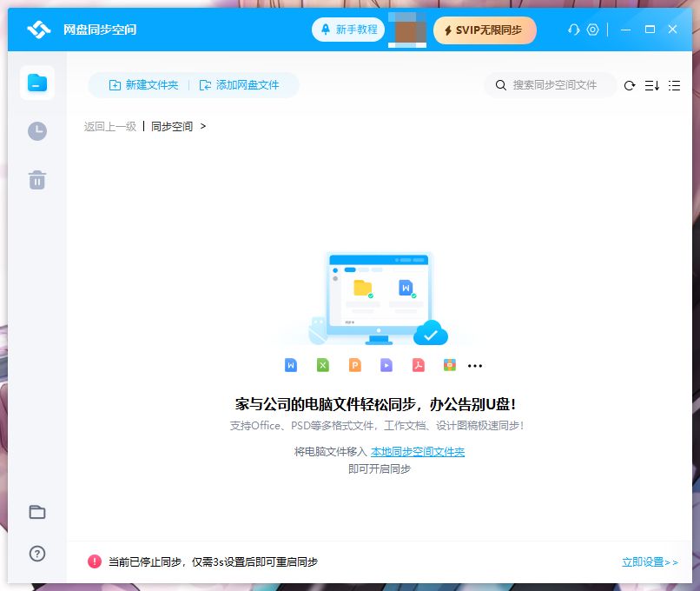Switch to list view mode
This screenshot has width=700, height=591.
pos(674,85)
